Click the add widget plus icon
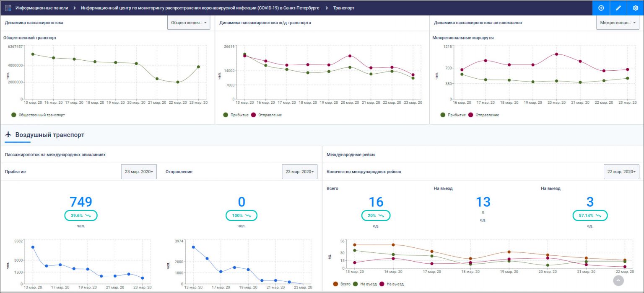Viewport: 644px width, 293px height. (x=601, y=8)
